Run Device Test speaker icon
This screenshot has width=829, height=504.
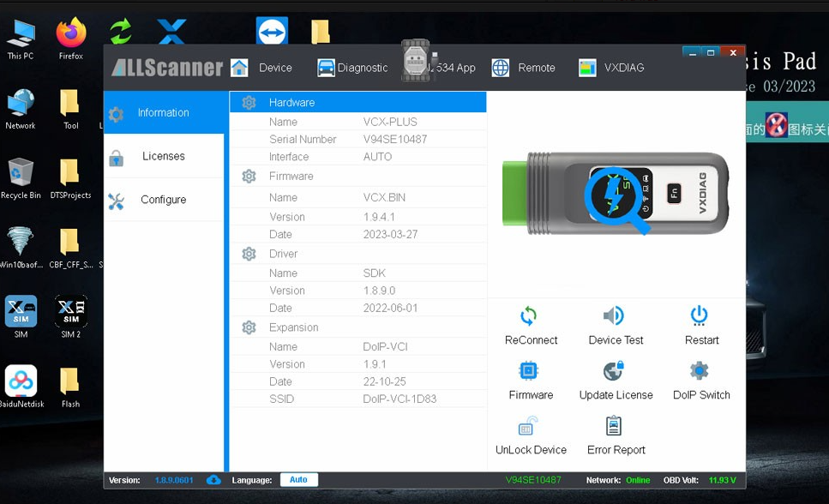pyautogui.click(x=613, y=315)
